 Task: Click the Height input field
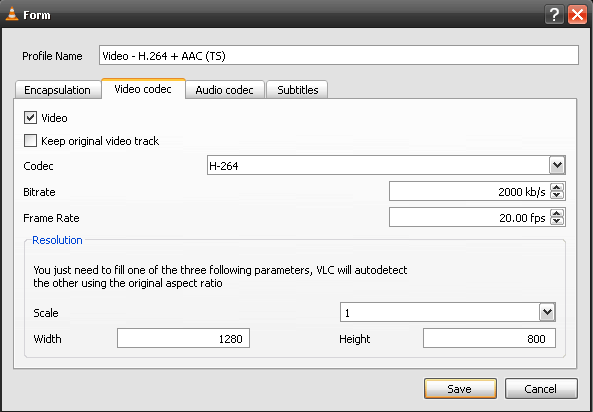click(489, 338)
